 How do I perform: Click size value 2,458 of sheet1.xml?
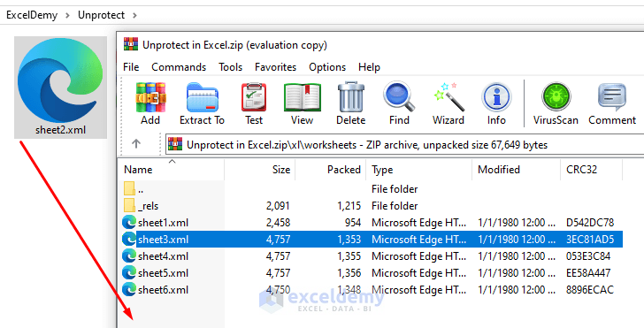click(x=278, y=223)
